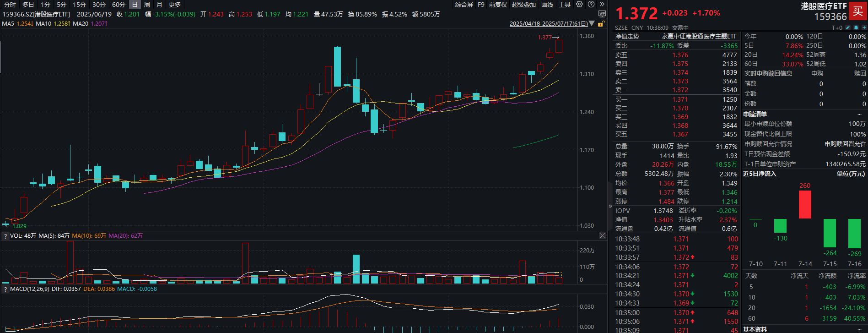868x333 pixels.
Task: Expand the toolbar overflow double-arrow
Action: 602,4
